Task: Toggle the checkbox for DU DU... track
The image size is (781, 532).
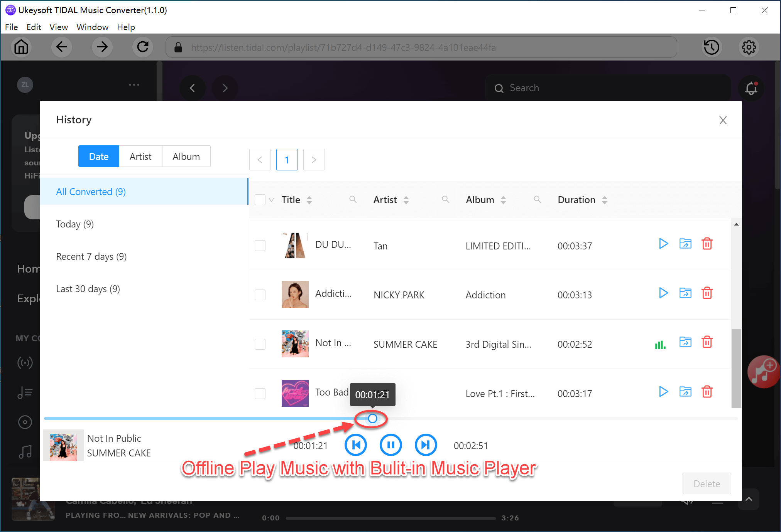Action: point(260,245)
